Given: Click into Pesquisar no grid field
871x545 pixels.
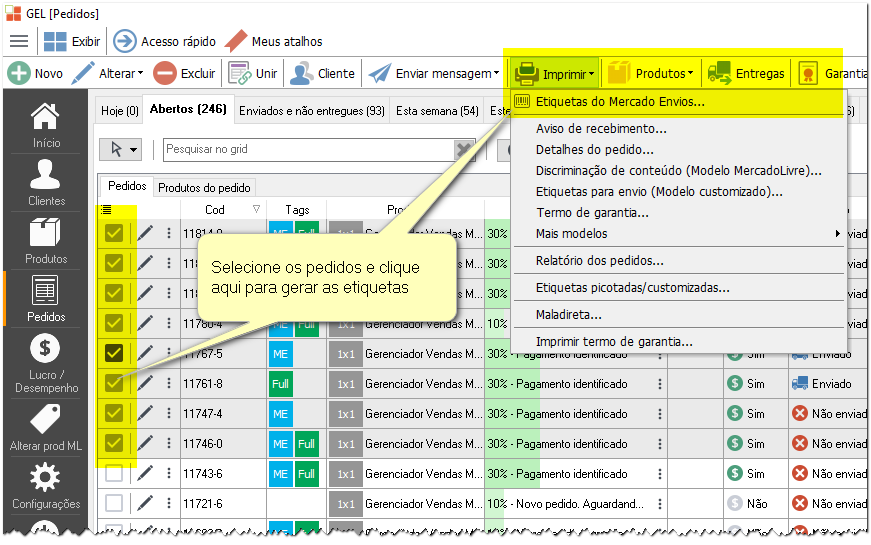Looking at the screenshot, I should click(309, 149).
